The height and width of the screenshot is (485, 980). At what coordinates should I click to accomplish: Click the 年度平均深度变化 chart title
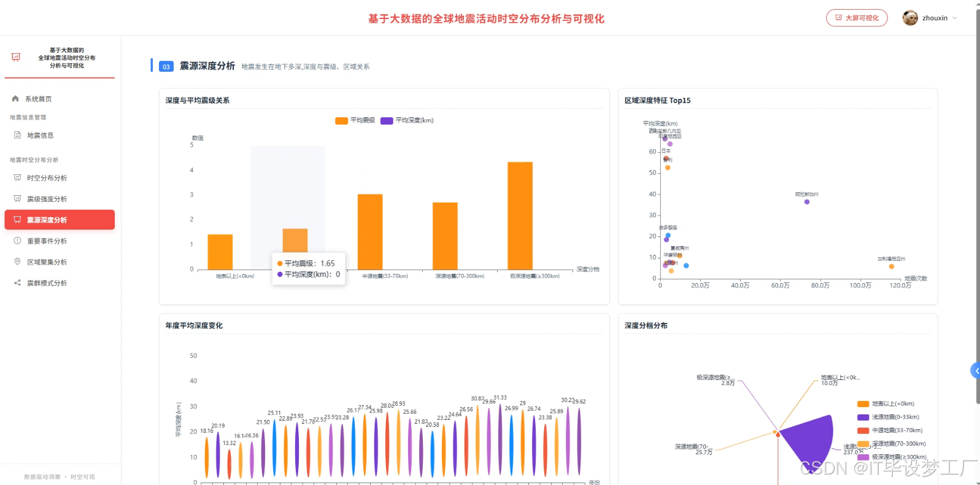coord(194,326)
